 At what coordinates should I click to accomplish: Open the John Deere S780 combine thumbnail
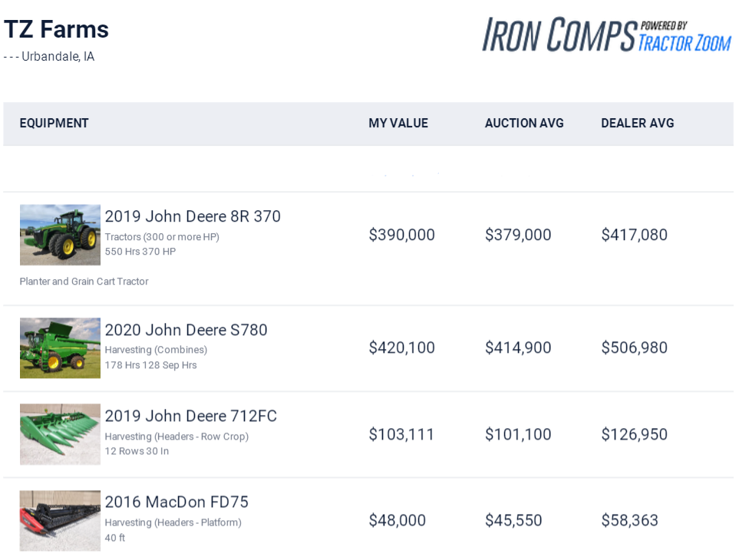tap(60, 348)
